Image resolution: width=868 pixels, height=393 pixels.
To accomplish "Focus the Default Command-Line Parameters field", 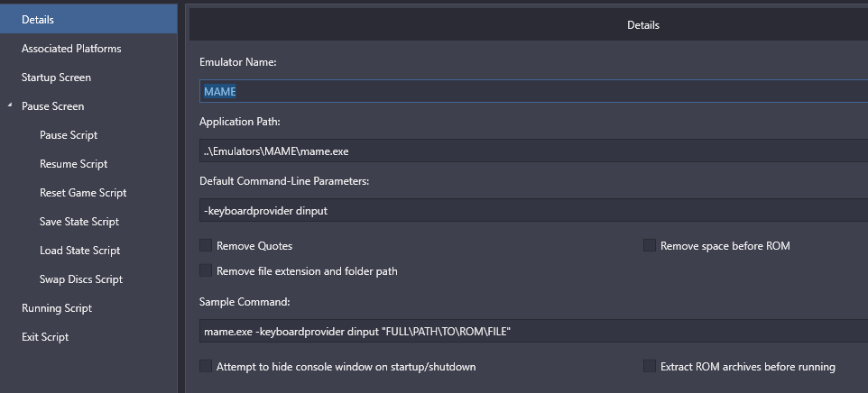I will point(532,211).
